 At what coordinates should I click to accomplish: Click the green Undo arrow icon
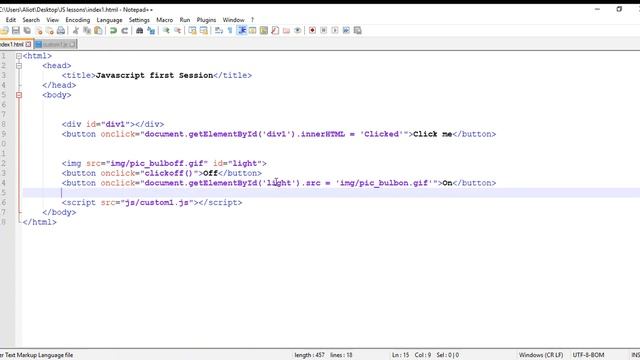[113, 31]
